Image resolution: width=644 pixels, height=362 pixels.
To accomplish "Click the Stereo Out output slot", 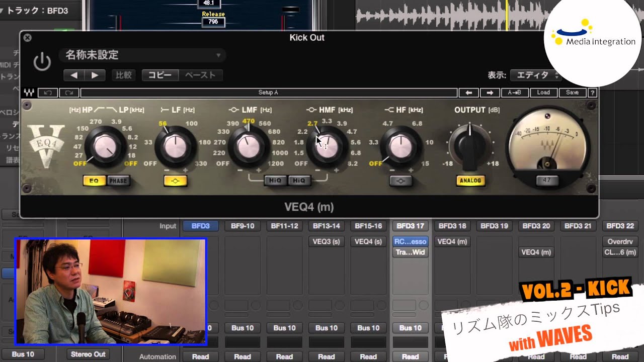I will coord(88,354).
